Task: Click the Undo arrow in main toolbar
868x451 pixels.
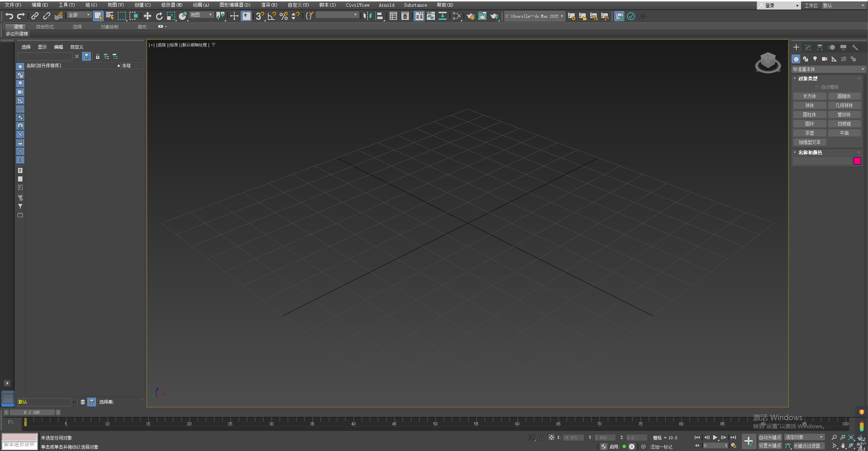Action: pyautogui.click(x=9, y=16)
